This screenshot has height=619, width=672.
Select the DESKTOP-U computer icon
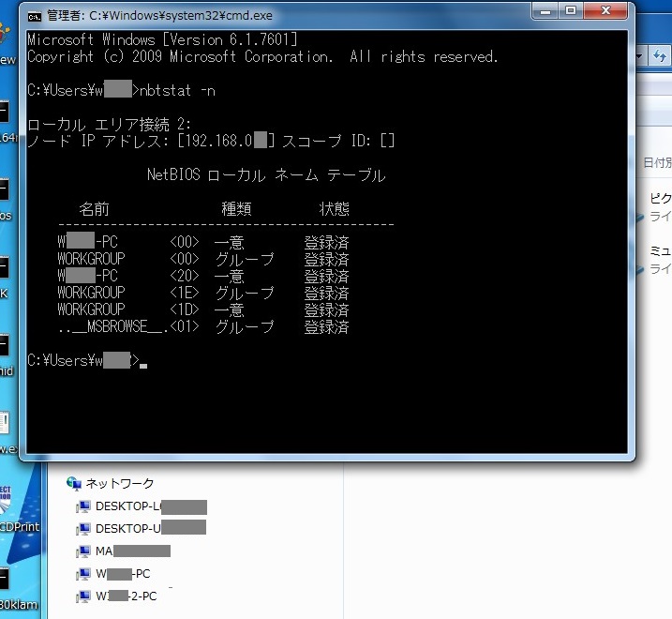pyautogui.click(x=83, y=529)
